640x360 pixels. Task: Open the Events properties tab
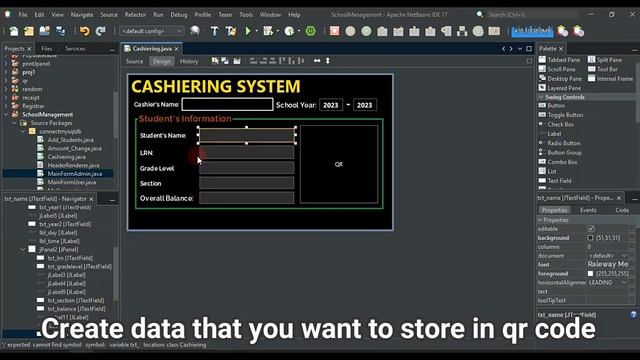click(x=588, y=210)
